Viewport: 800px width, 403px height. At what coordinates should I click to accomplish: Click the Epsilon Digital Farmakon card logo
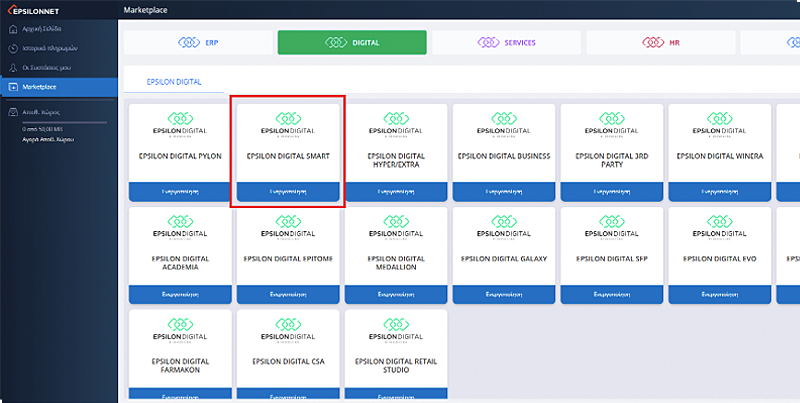click(180, 330)
